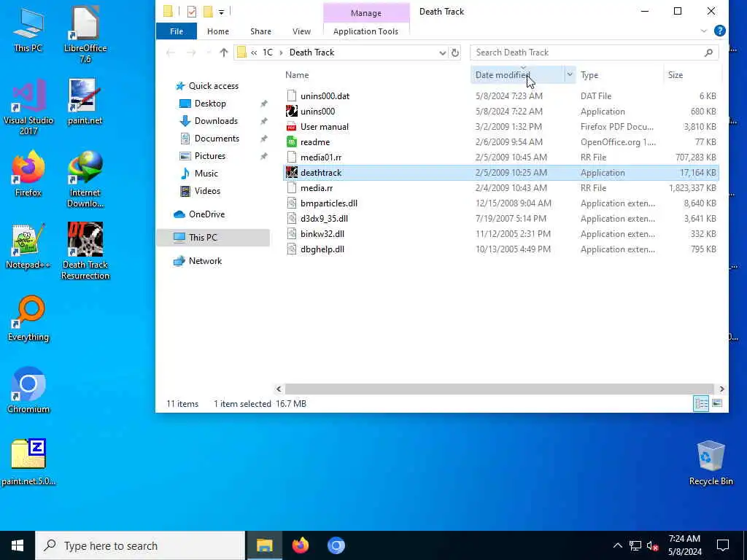This screenshot has height=560, width=747.
Task: Launch LibreOffice 7.6 from the desktop
Action: 85,34
